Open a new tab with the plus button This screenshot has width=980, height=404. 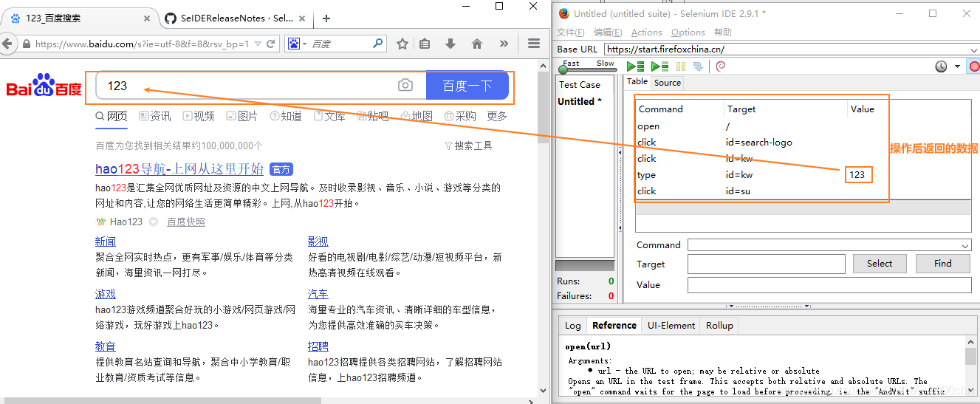pyautogui.click(x=326, y=18)
